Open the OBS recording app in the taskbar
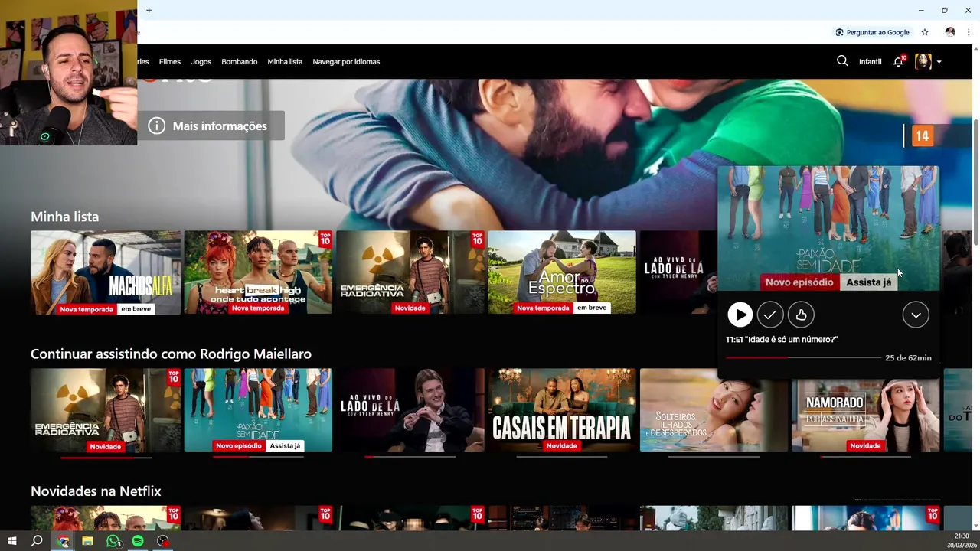Screen dimensions: 980x551 coord(162,541)
